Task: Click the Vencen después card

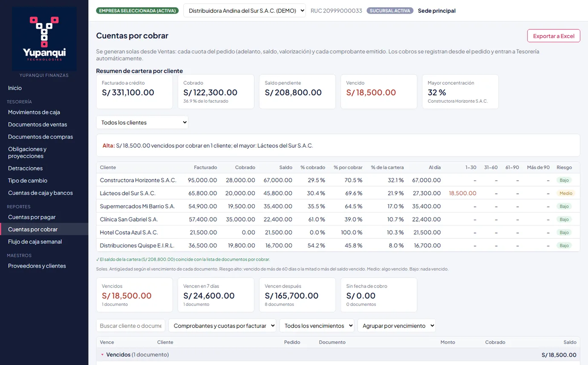Action: point(297,295)
